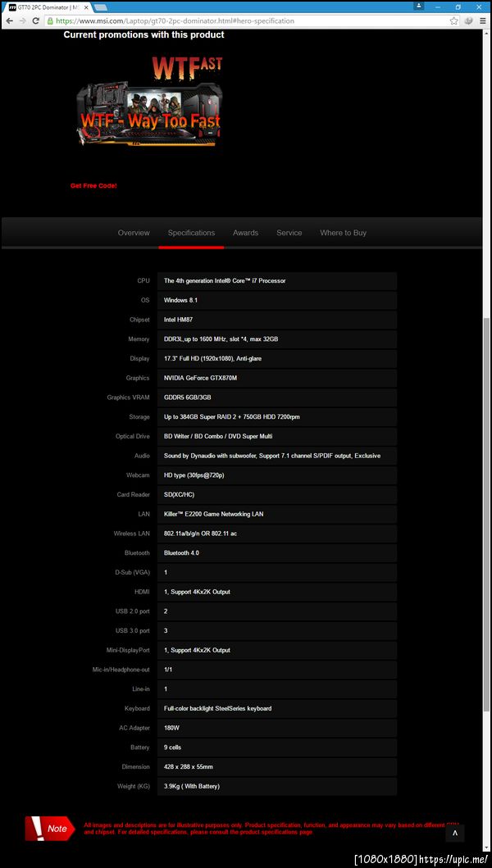492x868 pixels.
Task: Click the Mini-DisplayPort row label
Action: pos(128,651)
